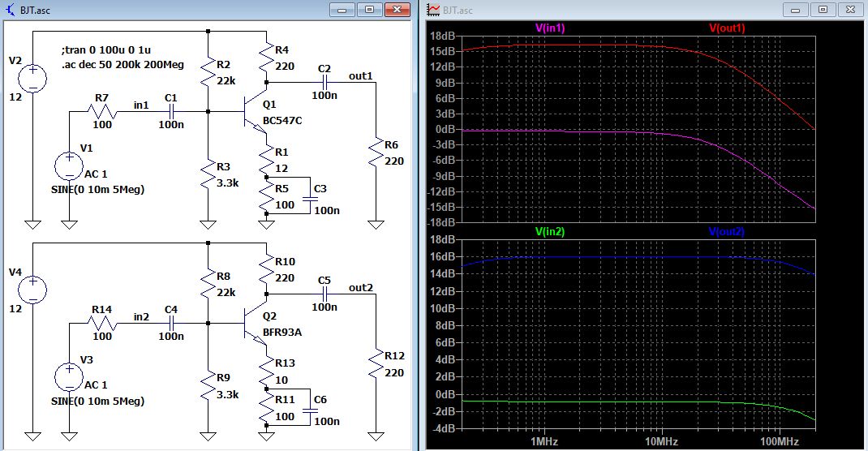868x451 pixels.
Task: Select resistor R3 3.3k
Action: coord(208,174)
